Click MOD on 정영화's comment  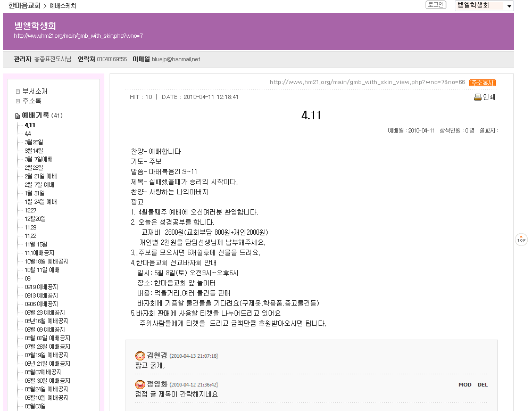[x=464, y=384]
